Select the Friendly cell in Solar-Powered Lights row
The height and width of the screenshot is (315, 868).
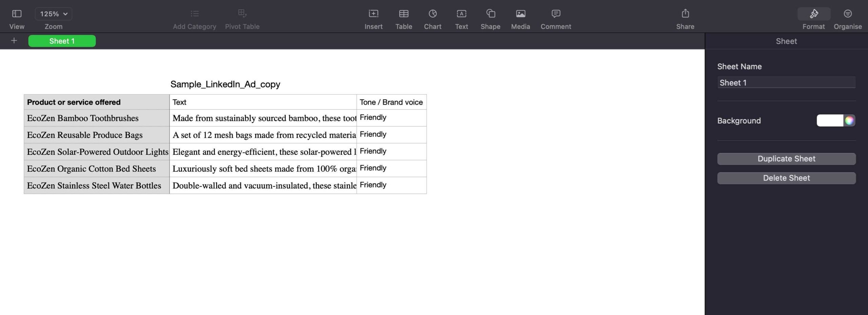(392, 152)
